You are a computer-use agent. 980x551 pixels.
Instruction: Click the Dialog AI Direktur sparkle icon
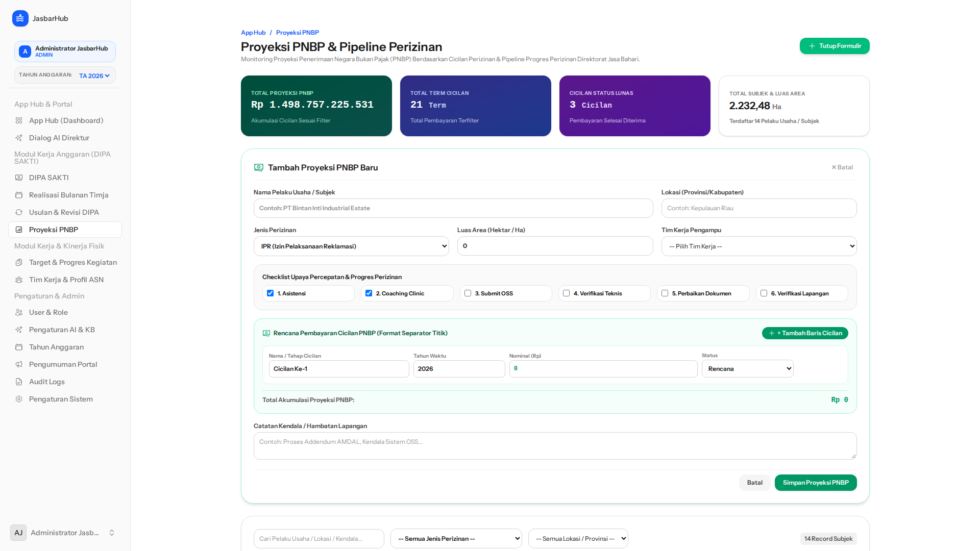(x=19, y=138)
